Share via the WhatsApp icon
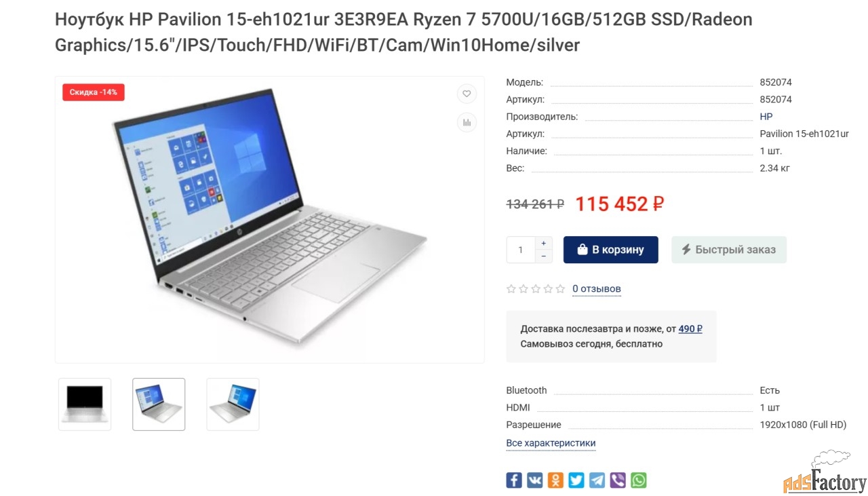This screenshot has width=868, height=496. (x=639, y=480)
